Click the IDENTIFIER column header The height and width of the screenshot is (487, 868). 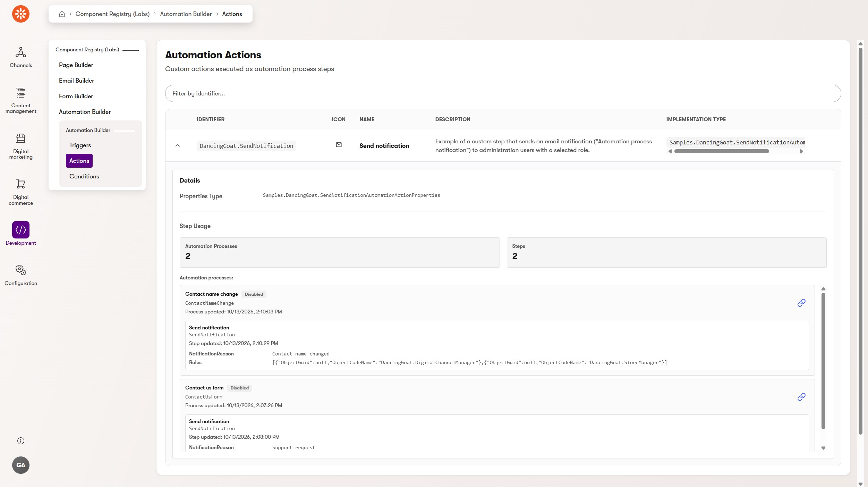pyautogui.click(x=211, y=119)
